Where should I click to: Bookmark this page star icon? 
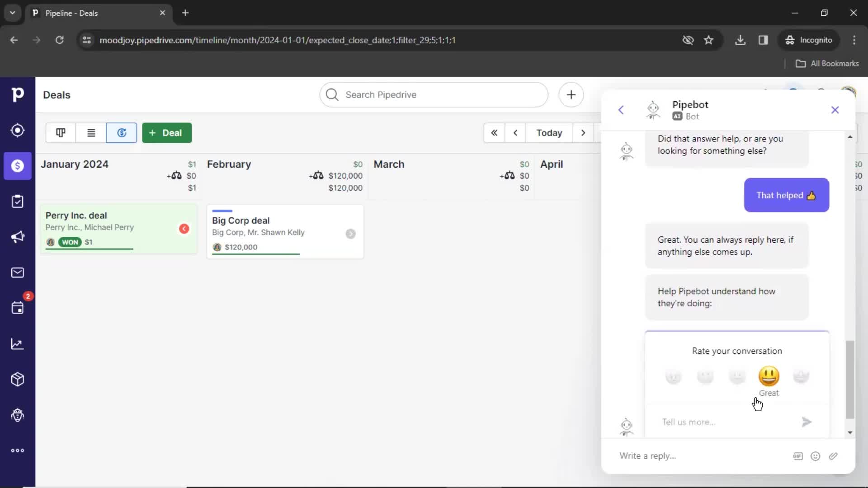click(x=708, y=40)
